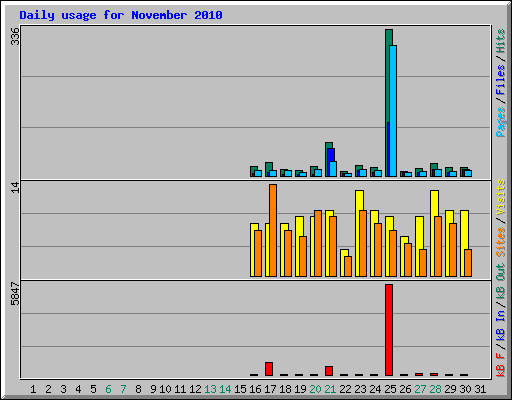Click day label "31" on the x-axis
This screenshot has width=512, height=400.
pos(480,389)
